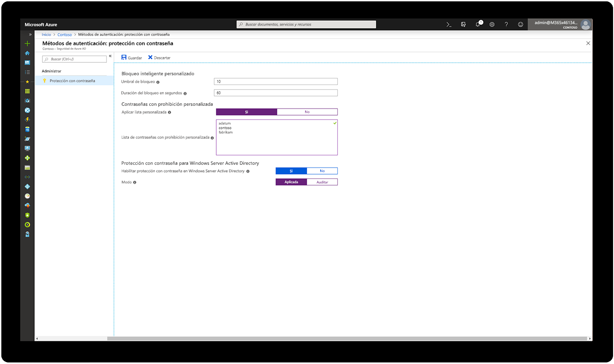Click the custom banned passwords list box
Screen dimensions: 614x364
pyautogui.click(x=277, y=137)
